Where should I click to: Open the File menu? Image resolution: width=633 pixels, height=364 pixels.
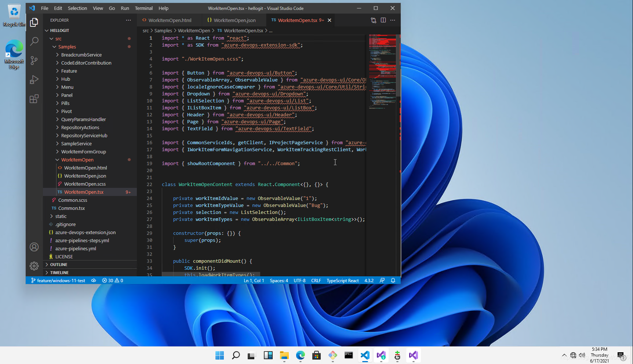(45, 8)
